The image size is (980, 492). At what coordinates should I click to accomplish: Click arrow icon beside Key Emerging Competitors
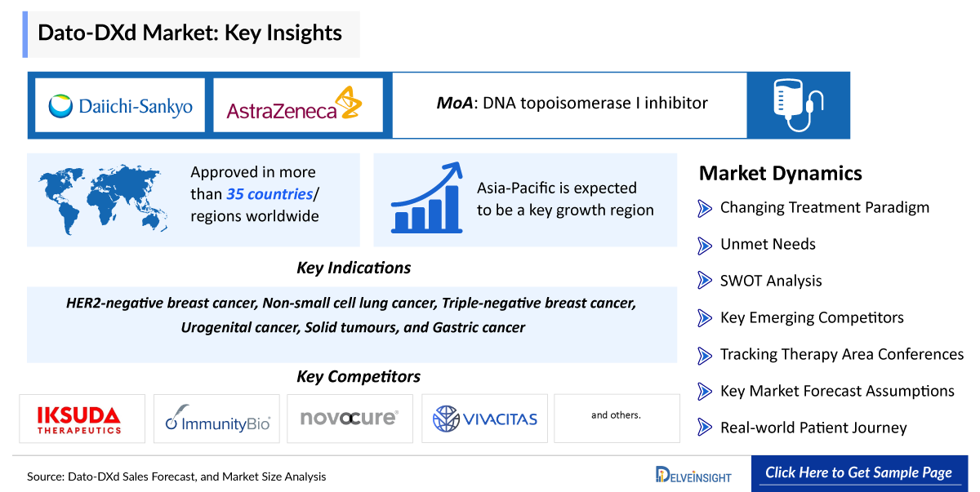[x=705, y=318]
